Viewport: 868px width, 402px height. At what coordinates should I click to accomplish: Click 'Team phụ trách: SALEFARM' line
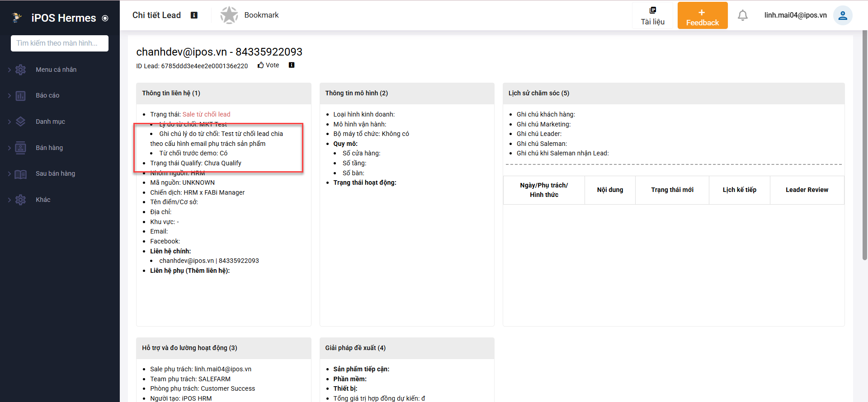[x=190, y=379]
